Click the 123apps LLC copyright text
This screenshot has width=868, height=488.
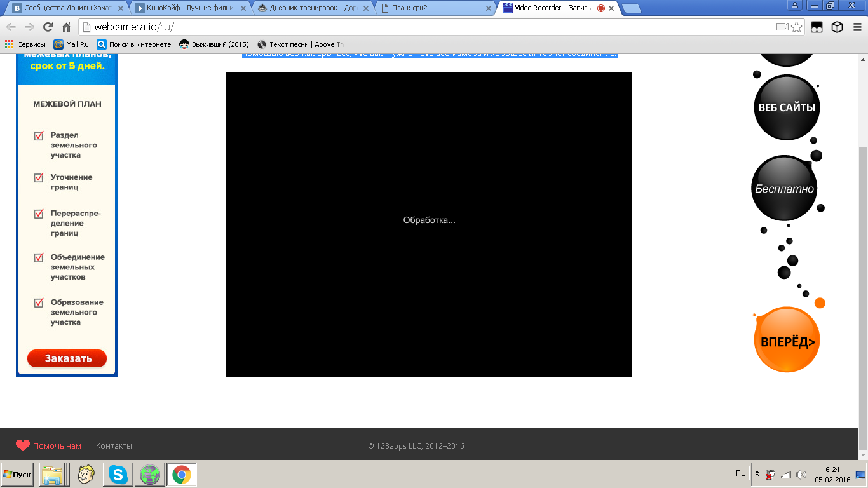click(416, 446)
